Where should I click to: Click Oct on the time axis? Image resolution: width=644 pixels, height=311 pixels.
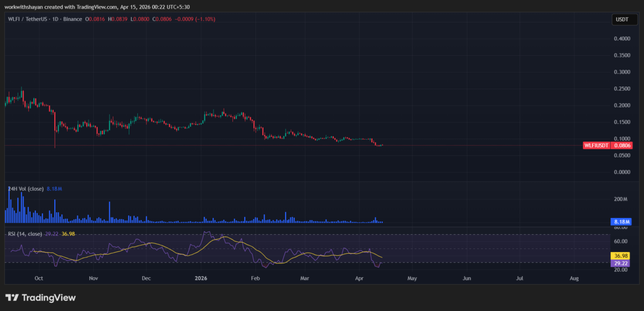click(x=38, y=278)
